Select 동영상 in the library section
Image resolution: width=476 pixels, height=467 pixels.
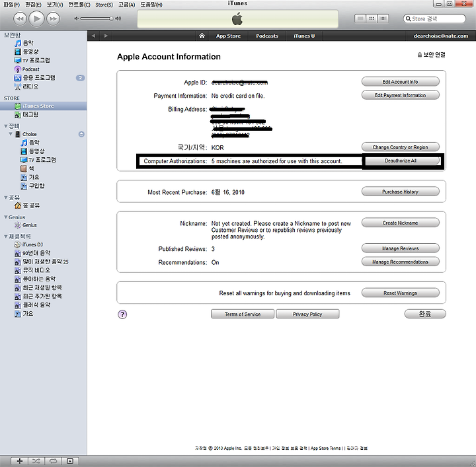[26, 52]
